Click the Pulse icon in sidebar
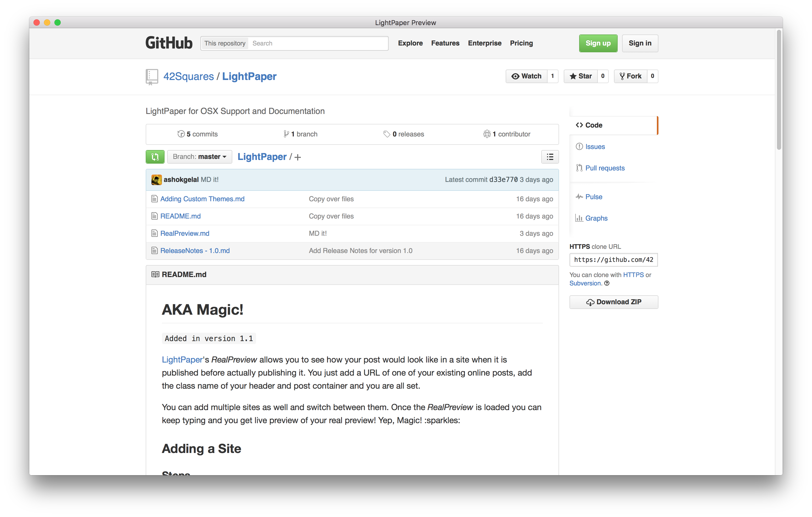The image size is (812, 517). (579, 197)
